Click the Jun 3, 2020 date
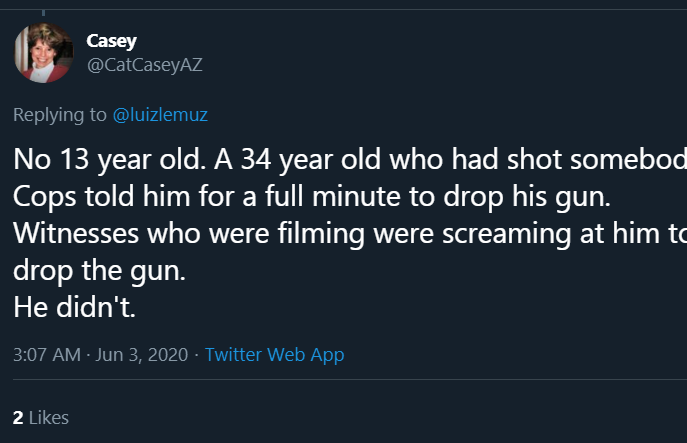 pyautogui.click(x=142, y=354)
